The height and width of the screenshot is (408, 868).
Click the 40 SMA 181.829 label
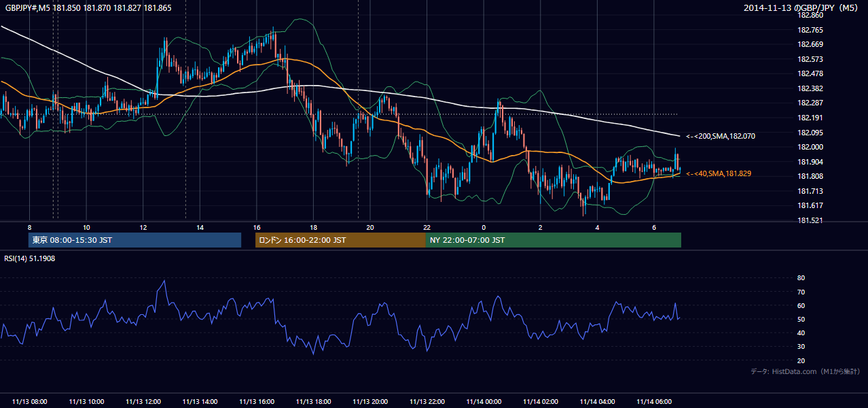tap(719, 174)
